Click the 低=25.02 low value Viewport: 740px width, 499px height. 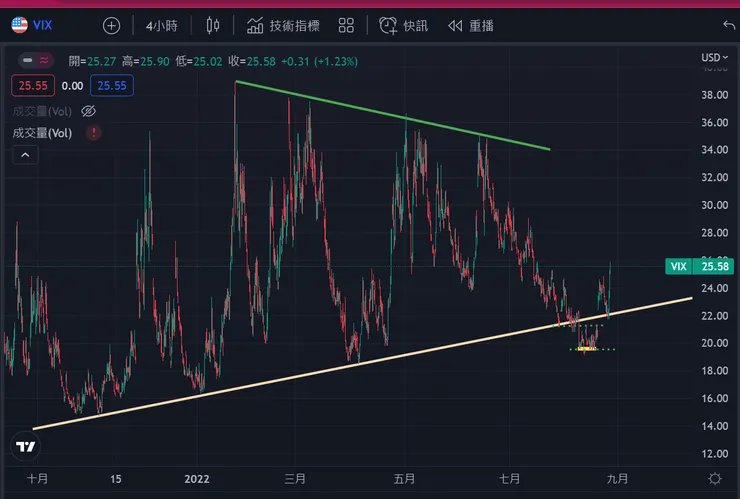[x=199, y=61]
